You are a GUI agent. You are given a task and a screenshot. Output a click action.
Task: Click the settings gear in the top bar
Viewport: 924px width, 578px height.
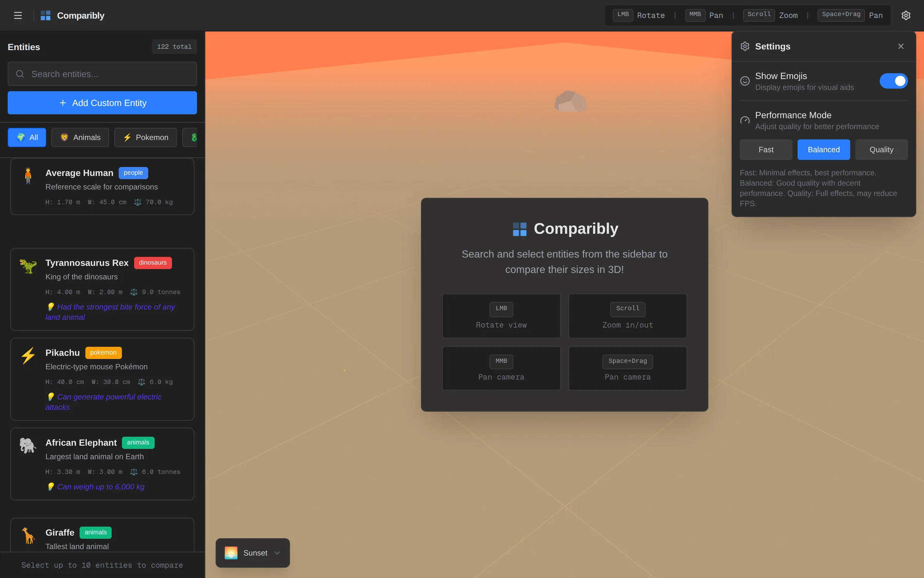click(906, 15)
